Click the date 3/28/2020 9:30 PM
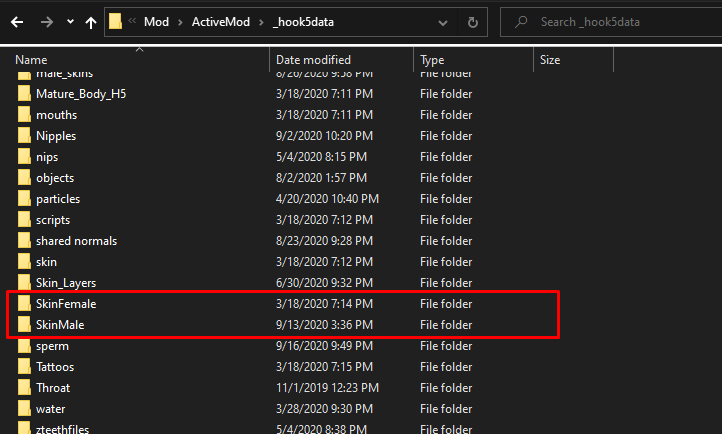Screen dimensions: 722x434 [x=324, y=409]
